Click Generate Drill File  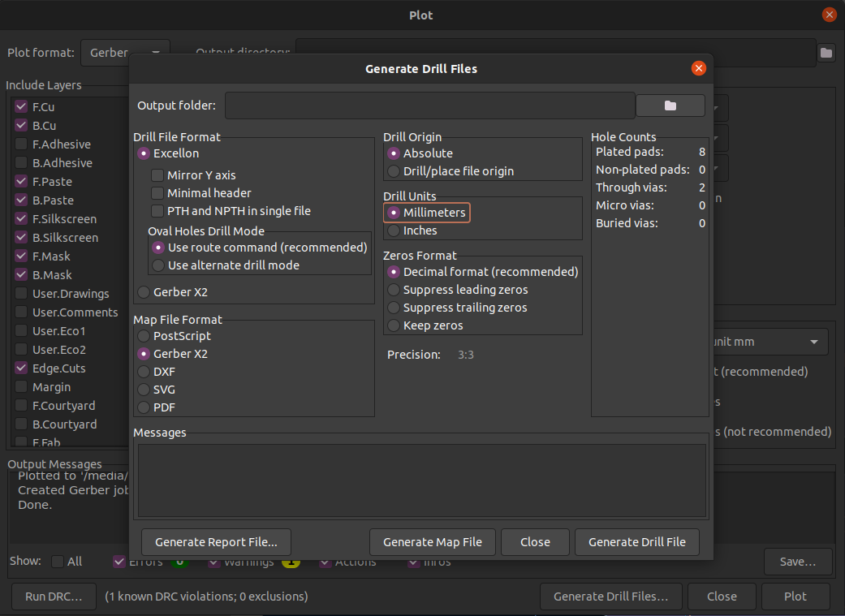pyautogui.click(x=636, y=542)
